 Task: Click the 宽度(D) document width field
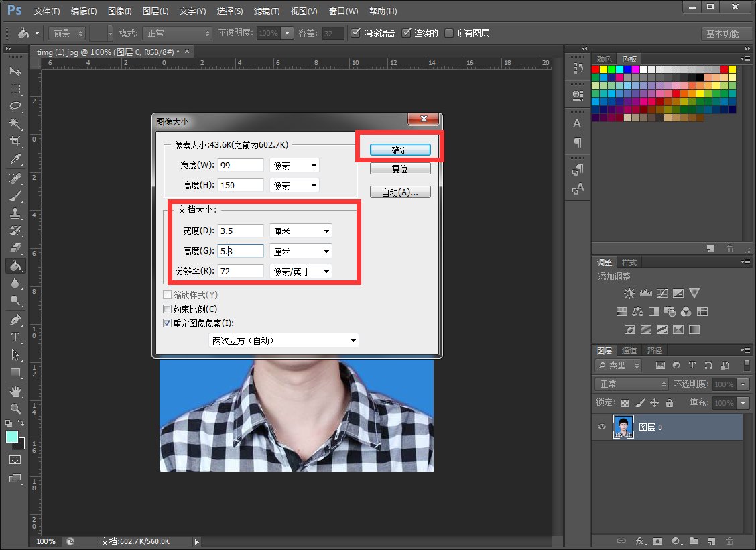(241, 231)
